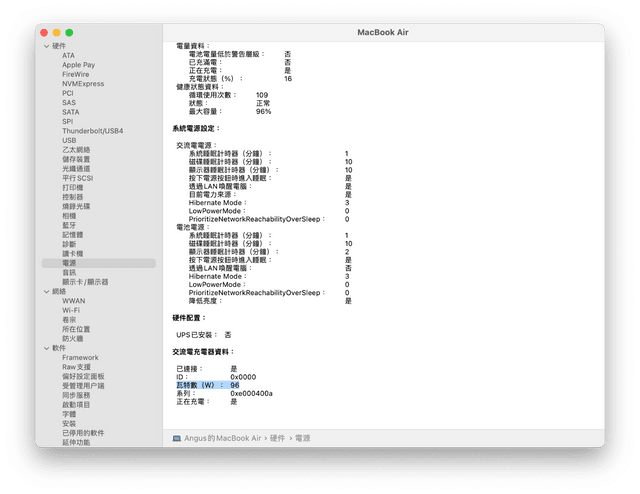Viewport: 640px width, 494px height.
Task: Click laptop icon in path bar
Action: coord(177,438)
